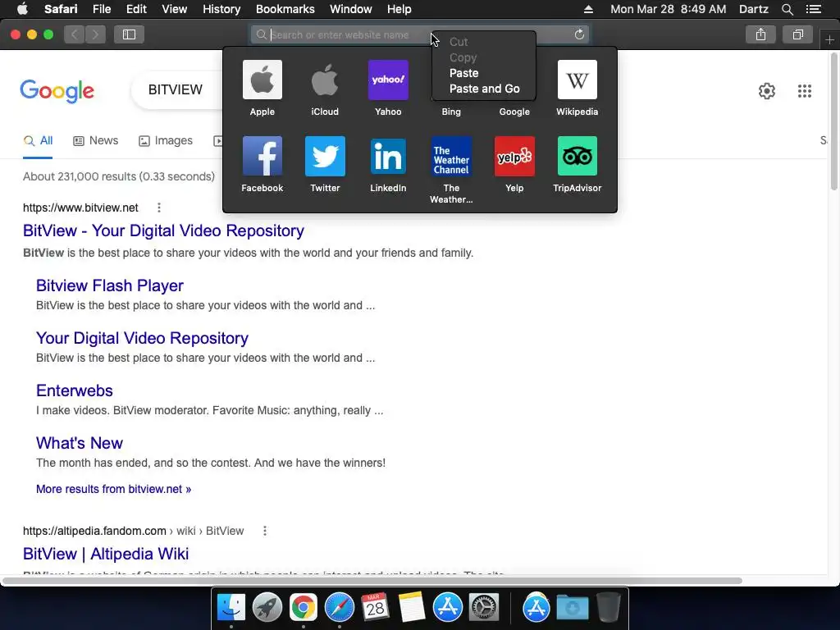Image resolution: width=840 pixels, height=630 pixels.
Task: Open the Enterwebs link
Action: click(75, 390)
